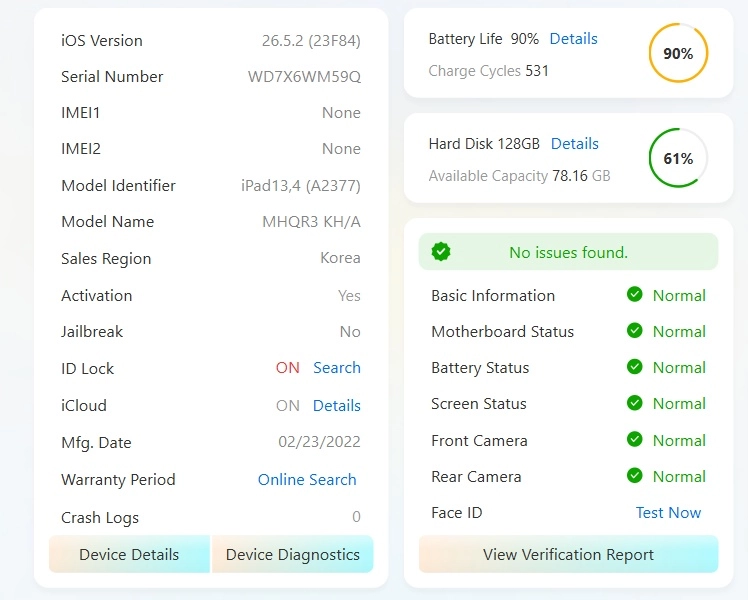The height and width of the screenshot is (600, 748).
Task: Click green check icon beside Motherboard Status
Action: (634, 331)
